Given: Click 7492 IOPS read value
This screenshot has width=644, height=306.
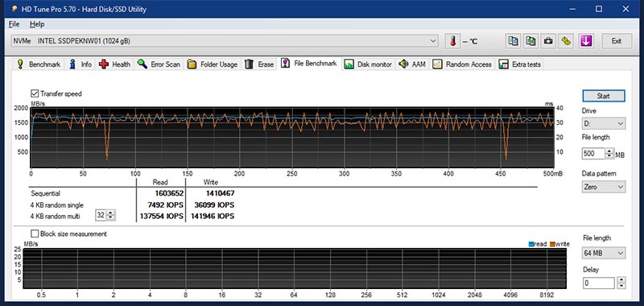Looking at the screenshot, I should [166, 205].
